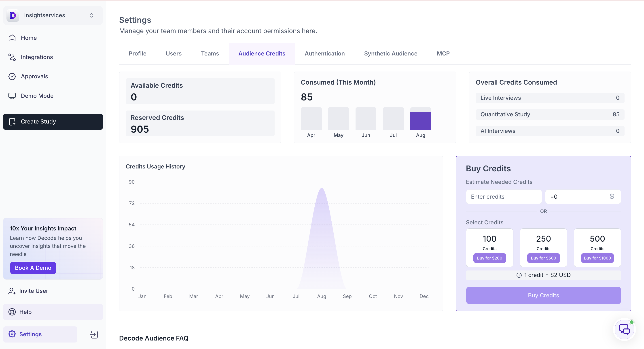Switch to the Synthetic Audience tab

390,53
